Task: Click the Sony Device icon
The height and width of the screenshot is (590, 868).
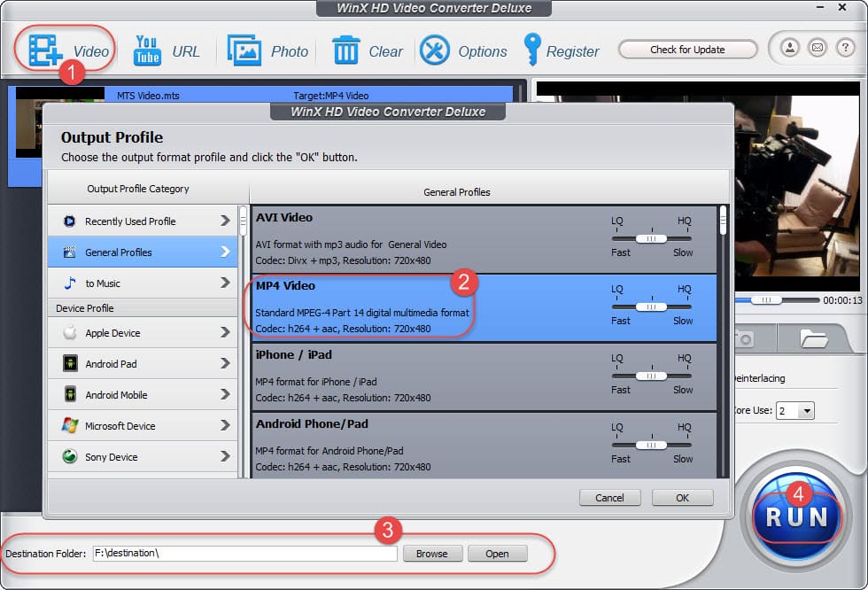Action: pos(70,456)
